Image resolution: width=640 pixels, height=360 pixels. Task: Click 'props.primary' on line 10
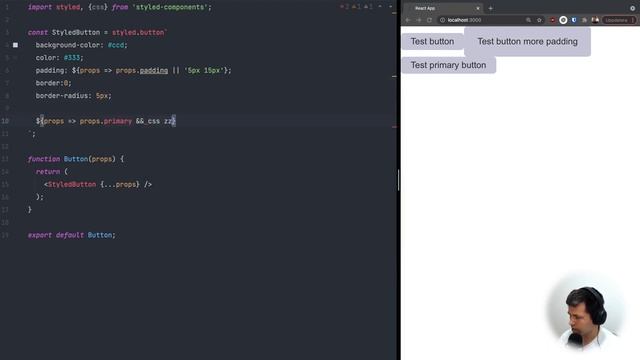(106, 121)
